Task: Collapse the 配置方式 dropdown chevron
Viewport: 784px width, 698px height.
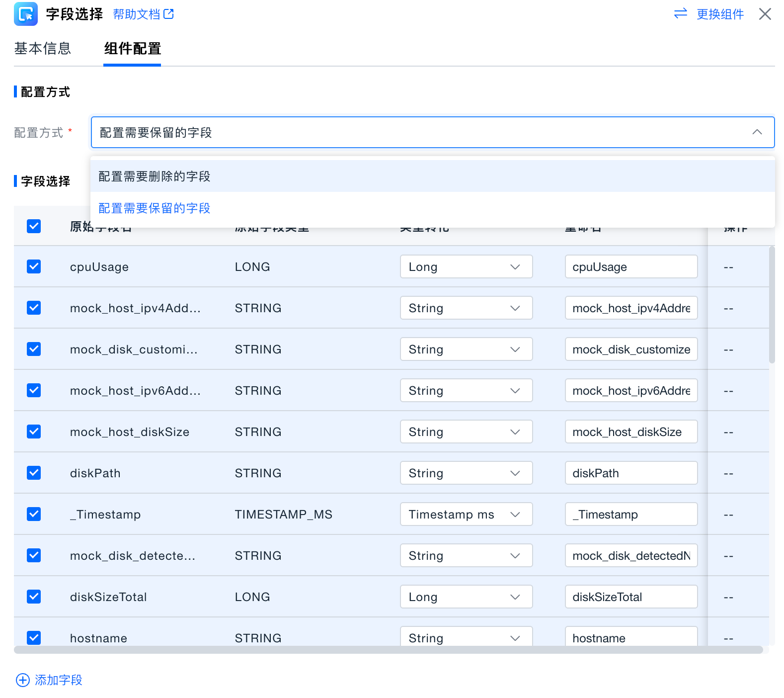Action: point(757,132)
